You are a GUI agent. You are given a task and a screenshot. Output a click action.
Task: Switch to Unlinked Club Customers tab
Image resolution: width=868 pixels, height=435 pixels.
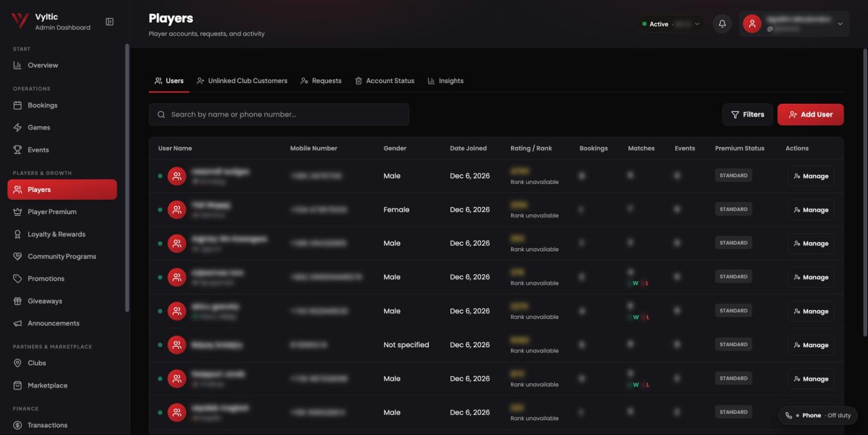click(242, 81)
